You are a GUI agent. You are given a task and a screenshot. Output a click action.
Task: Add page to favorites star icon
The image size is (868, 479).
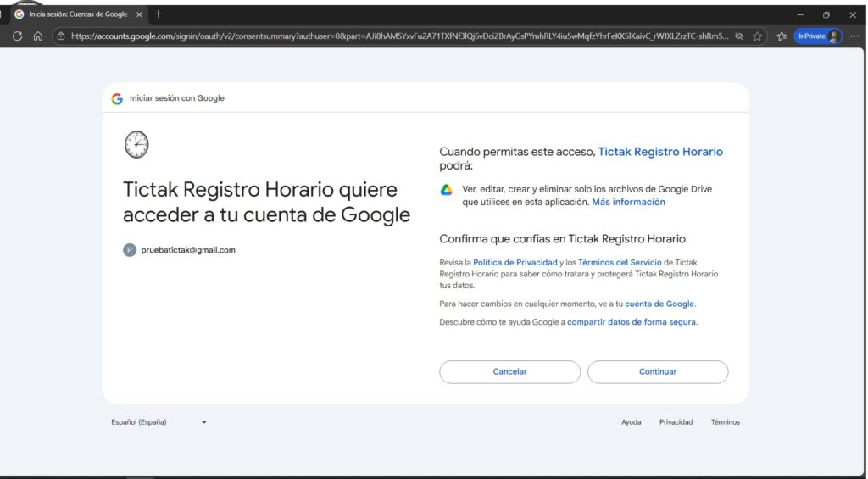click(x=758, y=36)
